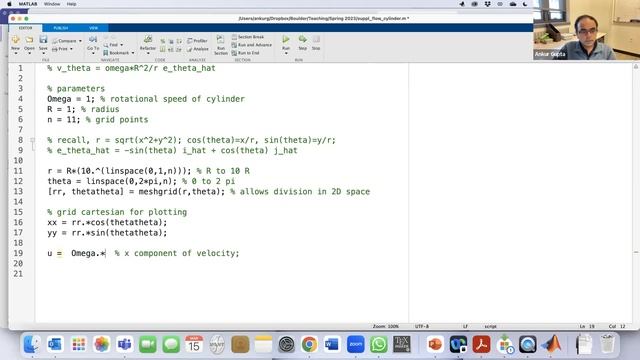Click the UTF-8 encoding status entry

422,326
